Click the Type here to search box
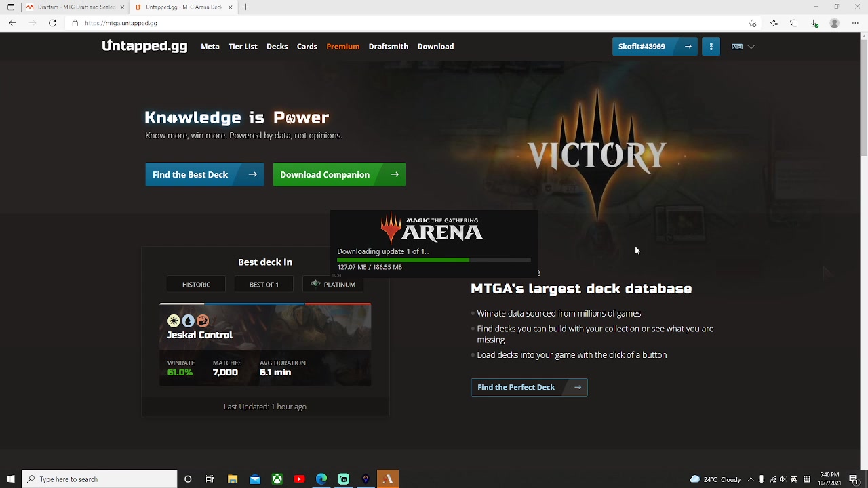This screenshot has height=488, width=868. (100, 479)
